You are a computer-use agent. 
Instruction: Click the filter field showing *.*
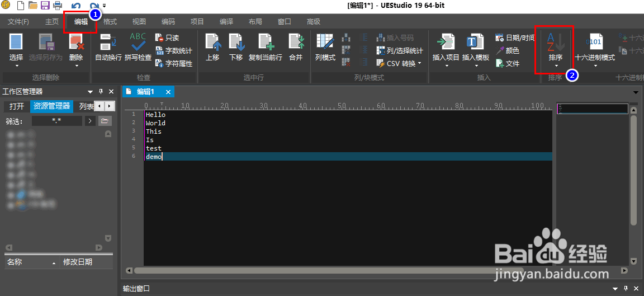tap(56, 121)
